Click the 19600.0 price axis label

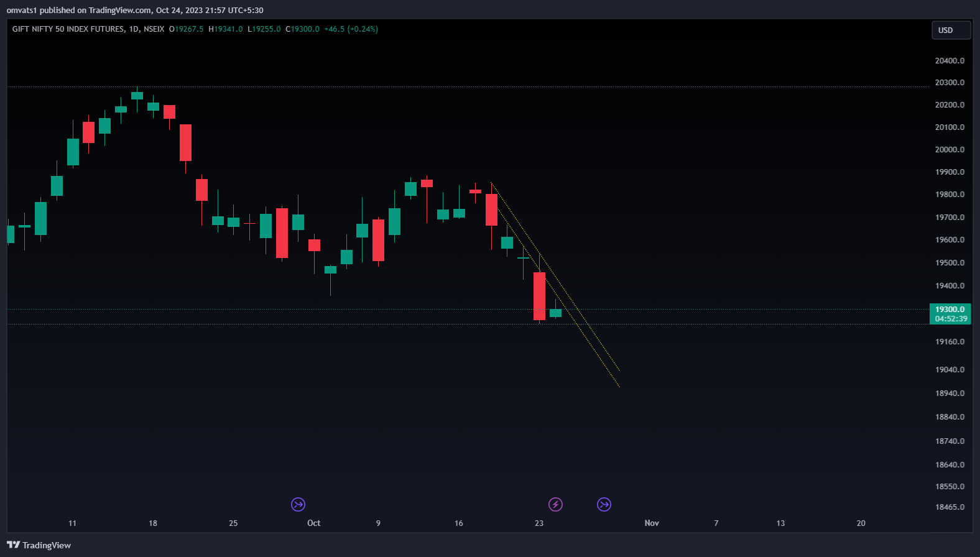click(950, 239)
